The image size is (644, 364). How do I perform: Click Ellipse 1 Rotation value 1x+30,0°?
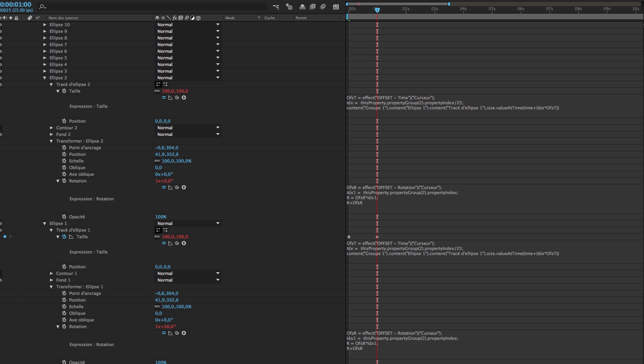pos(165,327)
